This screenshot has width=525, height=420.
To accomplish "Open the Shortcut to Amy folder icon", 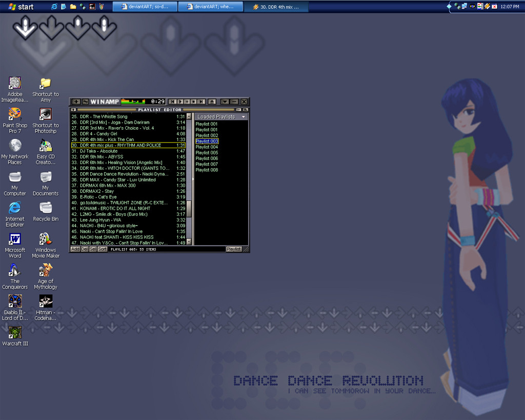I will (x=46, y=89).
